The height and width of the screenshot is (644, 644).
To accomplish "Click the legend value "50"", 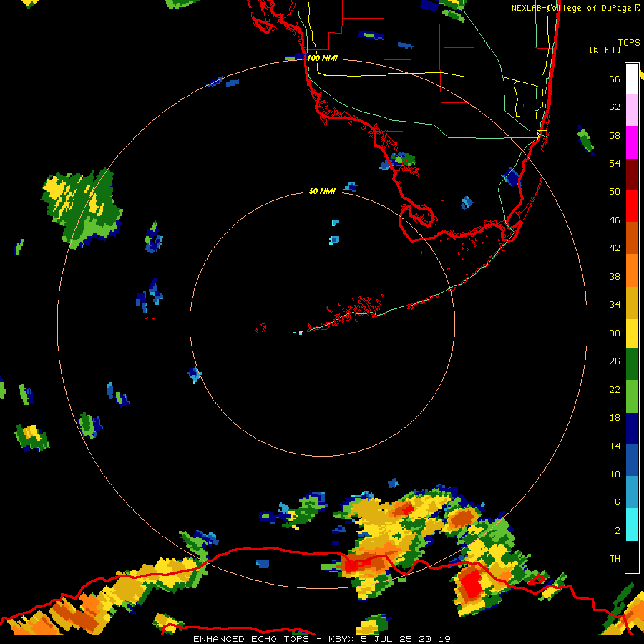I will click(x=615, y=191).
